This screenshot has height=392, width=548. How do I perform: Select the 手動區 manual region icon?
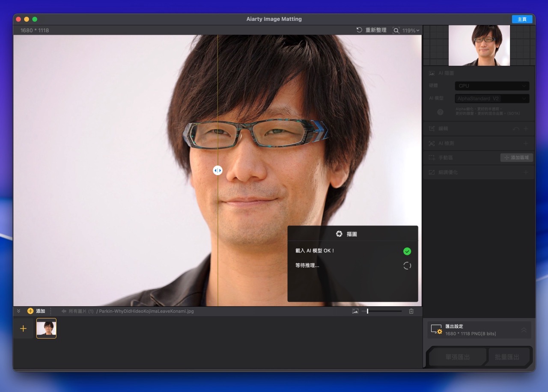pyautogui.click(x=432, y=157)
